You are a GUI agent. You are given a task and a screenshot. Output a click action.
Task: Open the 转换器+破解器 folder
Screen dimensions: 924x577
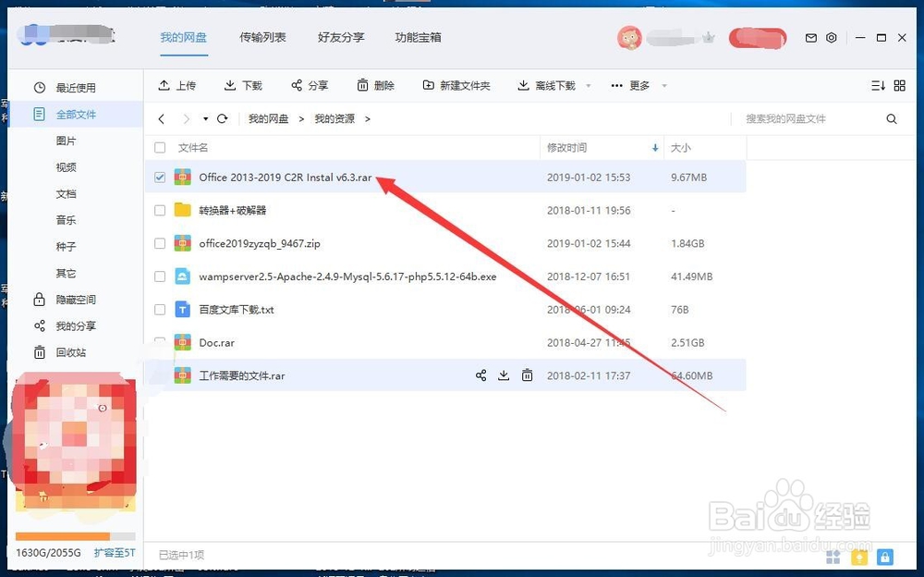233,210
